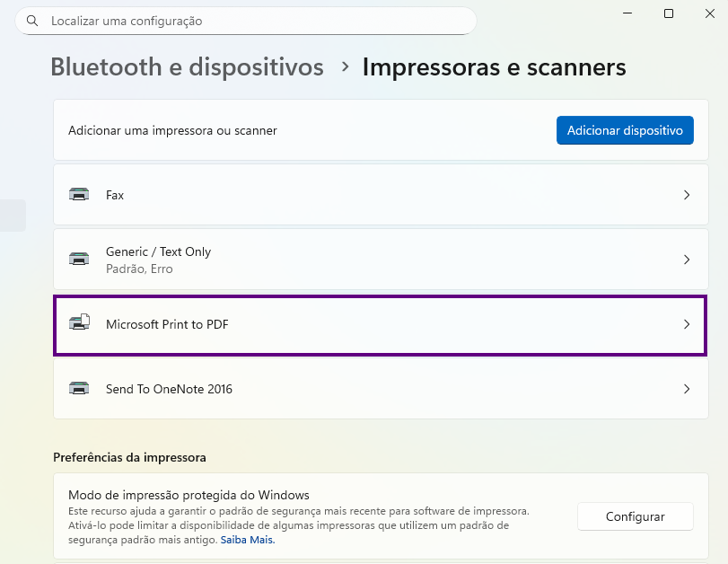Select the Microsoft Print to PDF label

[x=167, y=324]
